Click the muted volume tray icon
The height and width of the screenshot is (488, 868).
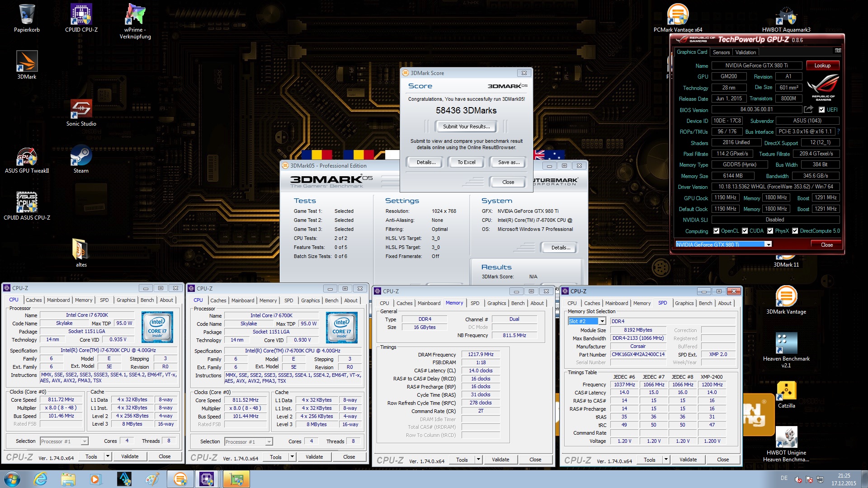[x=798, y=479]
